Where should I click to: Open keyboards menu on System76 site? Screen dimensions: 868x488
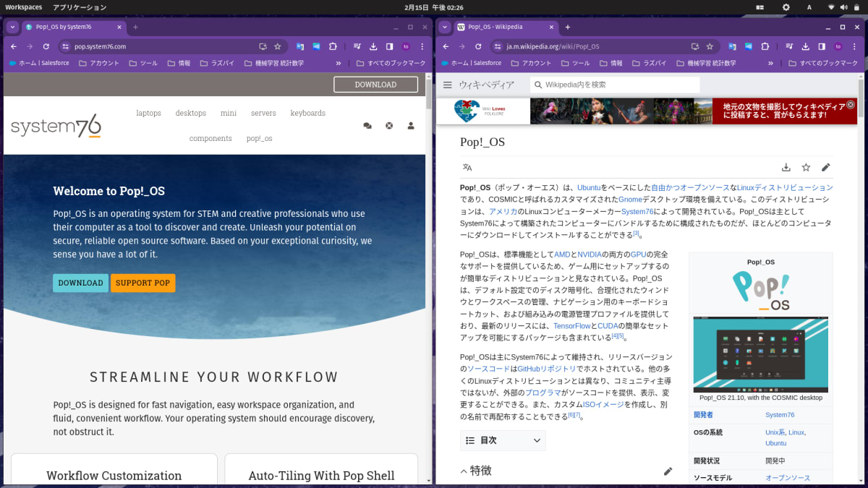tap(307, 113)
